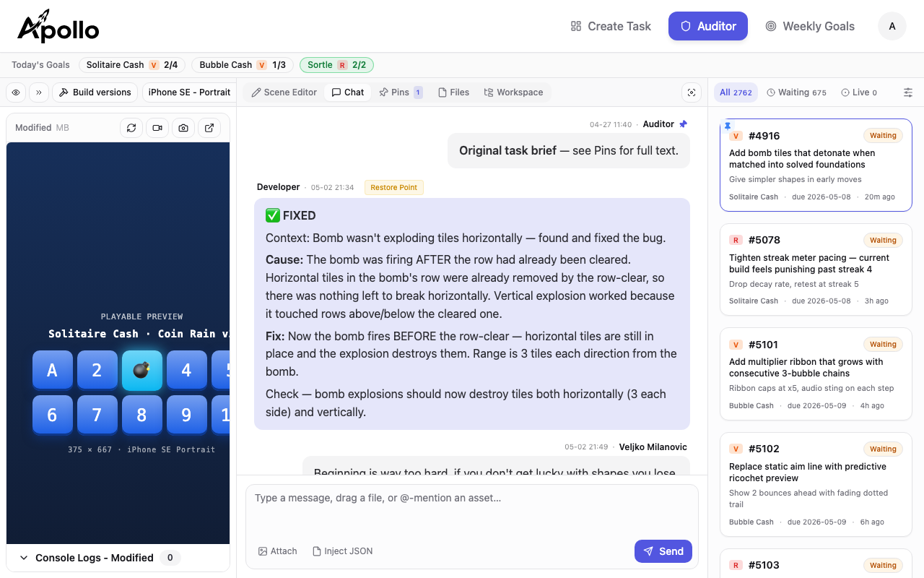Viewport: 924px width, 578px height.
Task: Open the task list filter settings icon
Action: coord(908,92)
